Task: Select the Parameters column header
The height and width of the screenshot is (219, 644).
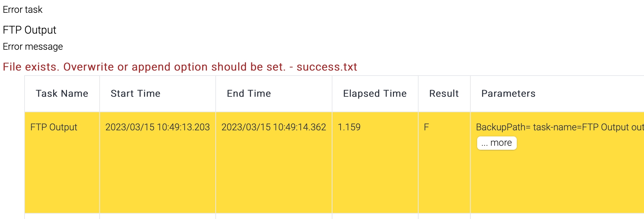Action: [508, 93]
